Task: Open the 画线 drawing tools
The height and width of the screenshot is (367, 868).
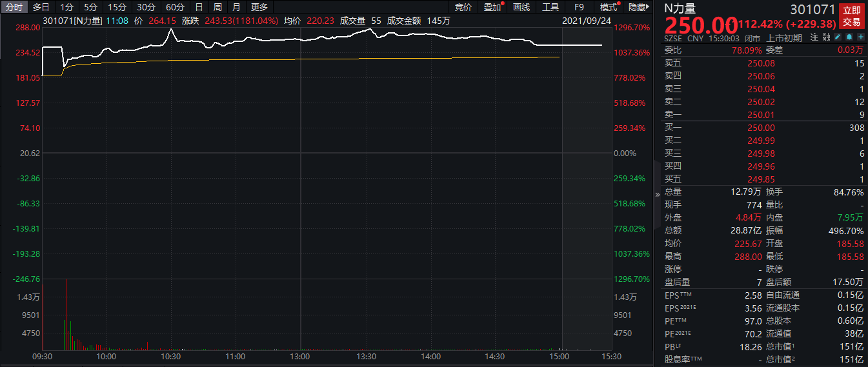Action: 521,7
